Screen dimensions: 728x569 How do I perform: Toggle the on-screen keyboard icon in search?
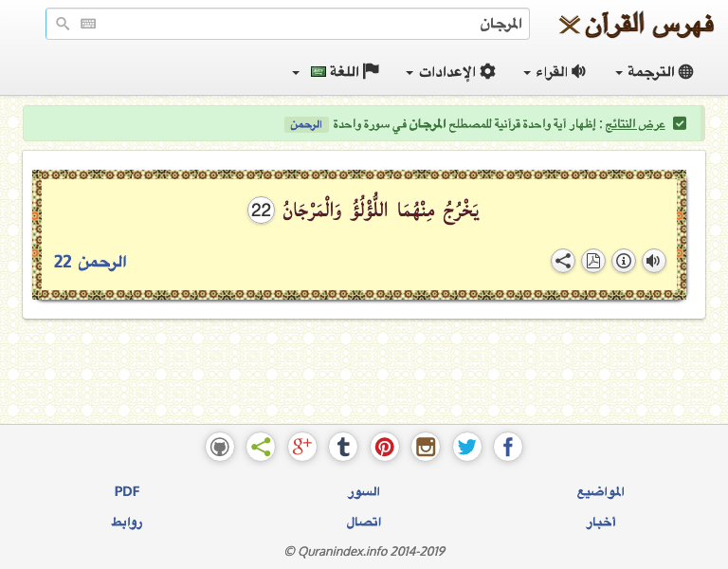(x=88, y=24)
